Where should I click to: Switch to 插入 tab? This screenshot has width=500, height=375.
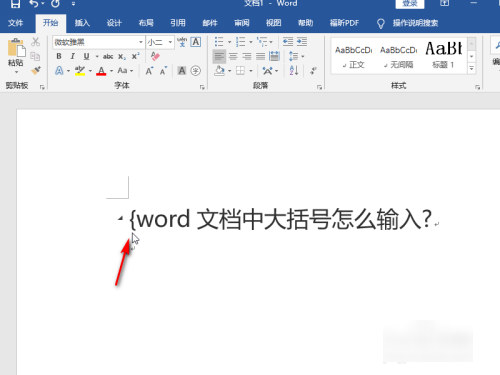(82, 23)
